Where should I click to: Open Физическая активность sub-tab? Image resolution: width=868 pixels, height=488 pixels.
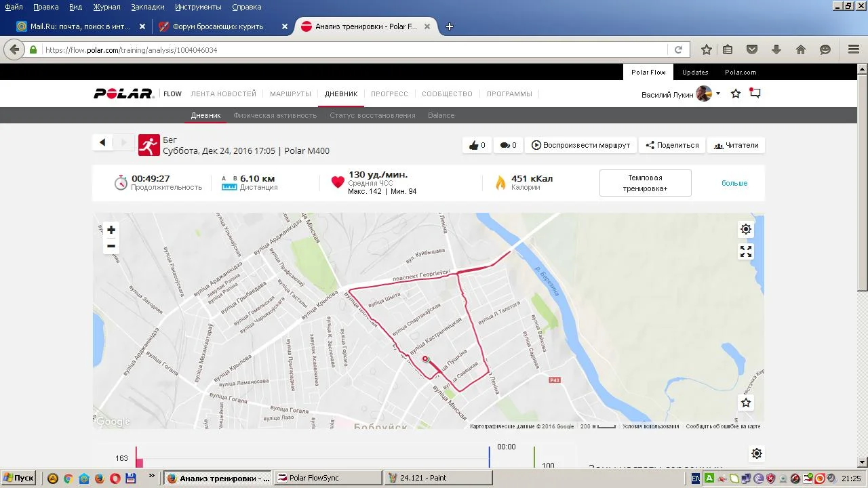click(275, 115)
